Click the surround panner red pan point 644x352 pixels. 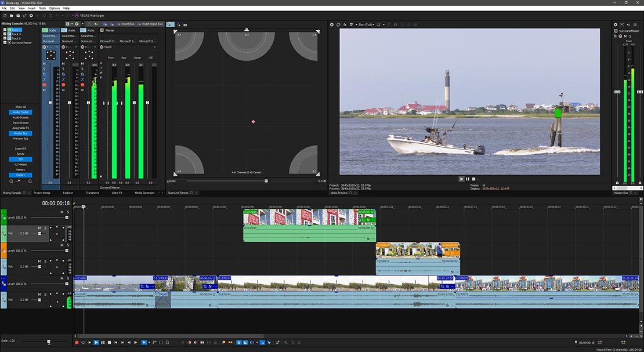tap(253, 122)
